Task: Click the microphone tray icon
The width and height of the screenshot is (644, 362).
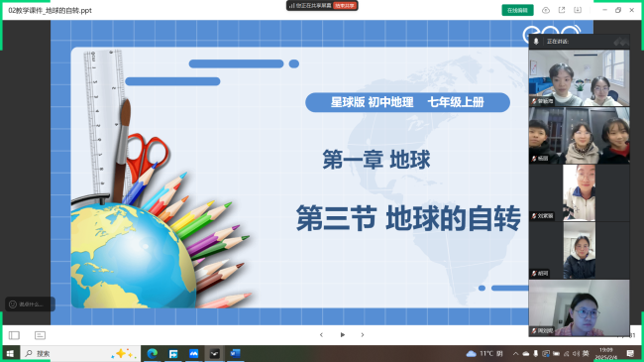Action: pos(536,353)
